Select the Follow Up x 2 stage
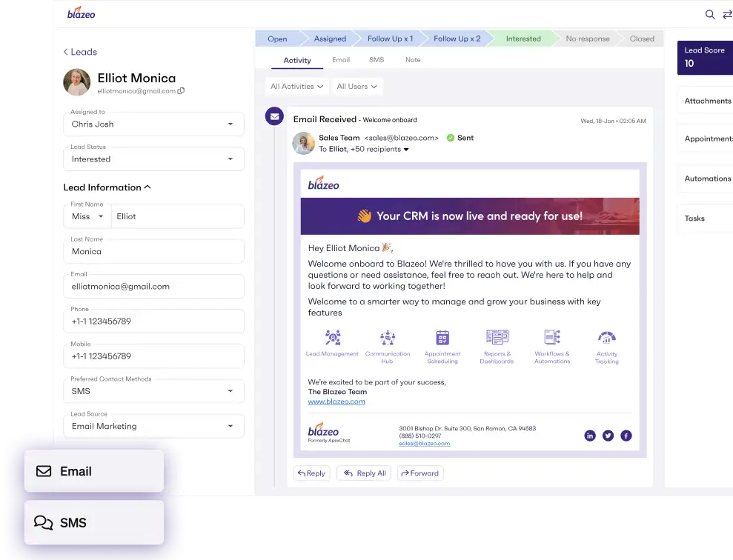The height and width of the screenshot is (560, 733). (457, 39)
